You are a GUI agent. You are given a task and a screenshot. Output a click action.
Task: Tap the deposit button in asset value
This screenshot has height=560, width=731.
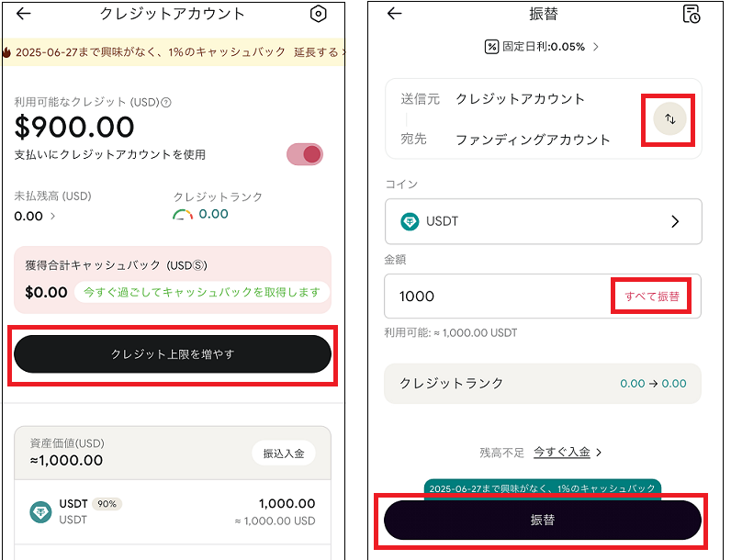[284, 454]
